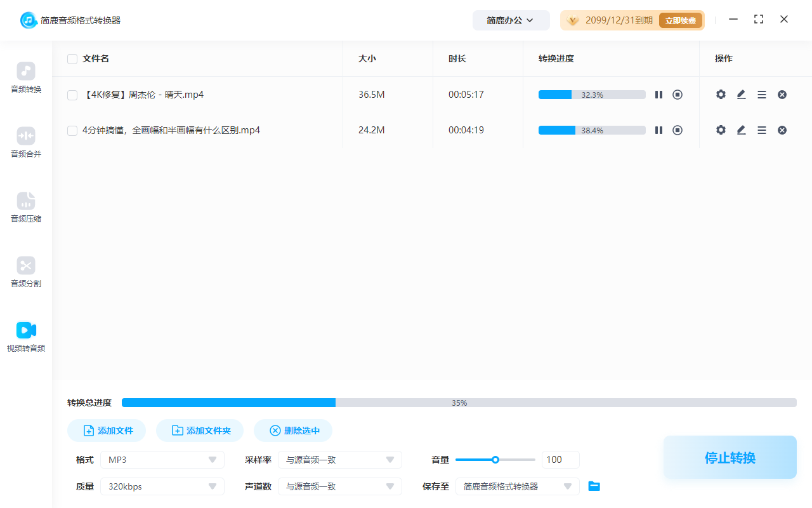This screenshot has height=508, width=812.
Task: Expand the 采样率 dropdown
Action: (340, 459)
